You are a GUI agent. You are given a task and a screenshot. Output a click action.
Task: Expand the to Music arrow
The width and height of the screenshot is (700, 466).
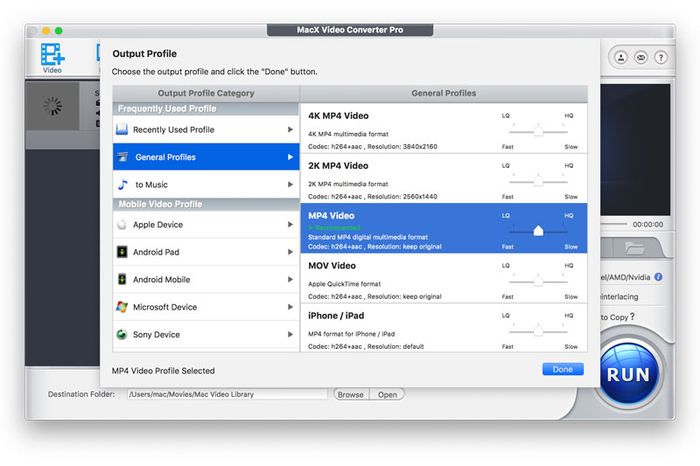(x=290, y=184)
